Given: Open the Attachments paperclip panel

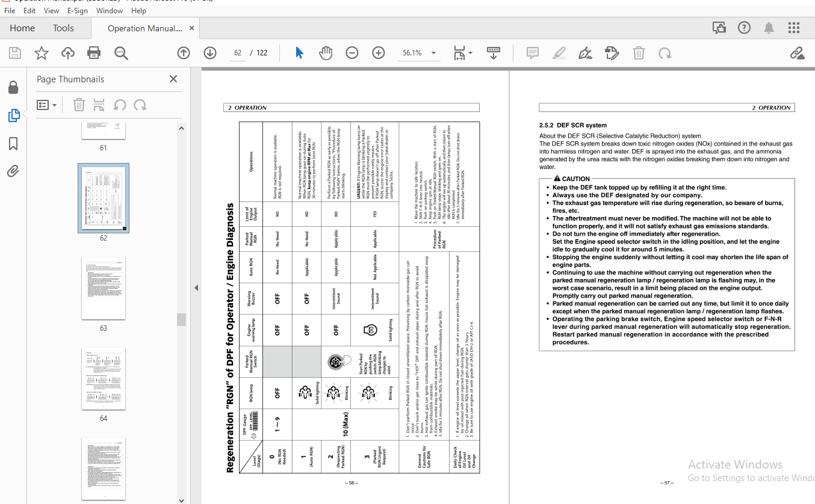Looking at the screenshot, I should pos(13,171).
